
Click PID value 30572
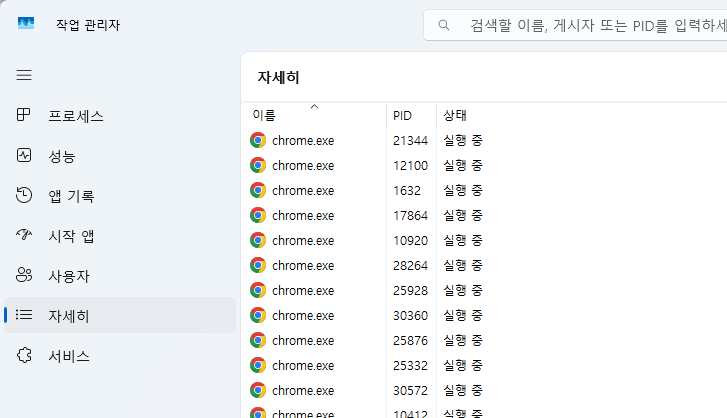point(410,391)
